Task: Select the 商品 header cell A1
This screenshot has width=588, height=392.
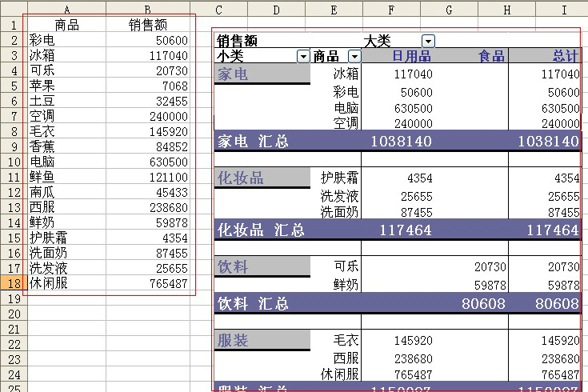Action: [x=66, y=25]
